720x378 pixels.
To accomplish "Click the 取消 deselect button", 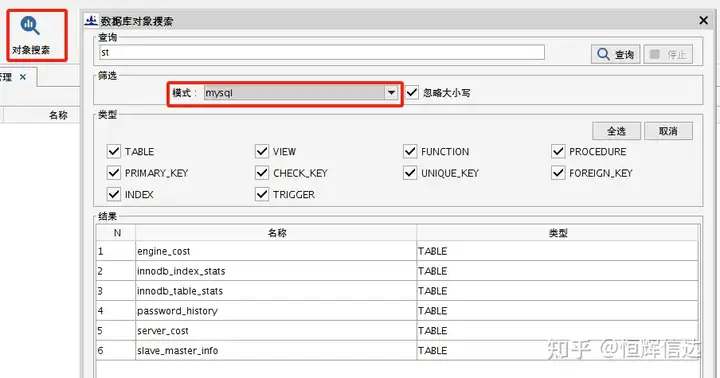I will 668,131.
